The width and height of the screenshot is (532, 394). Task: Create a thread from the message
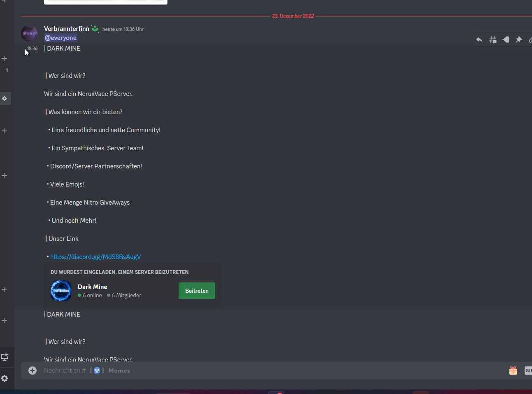point(493,40)
